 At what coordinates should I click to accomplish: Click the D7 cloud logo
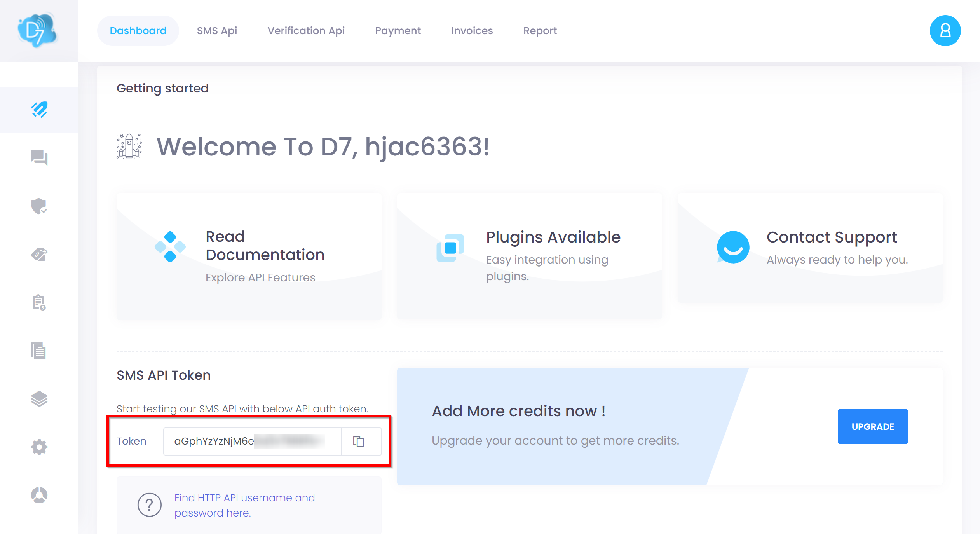click(x=38, y=30)
